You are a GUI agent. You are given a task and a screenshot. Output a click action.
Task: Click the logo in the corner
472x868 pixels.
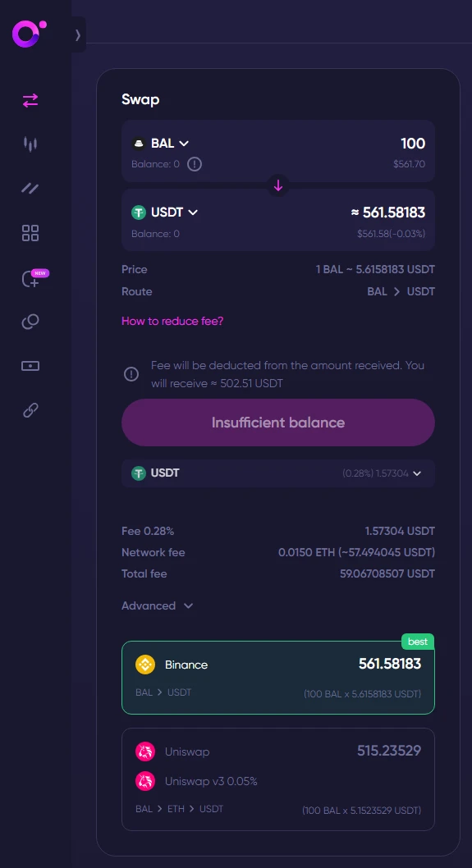pos(30,34)
